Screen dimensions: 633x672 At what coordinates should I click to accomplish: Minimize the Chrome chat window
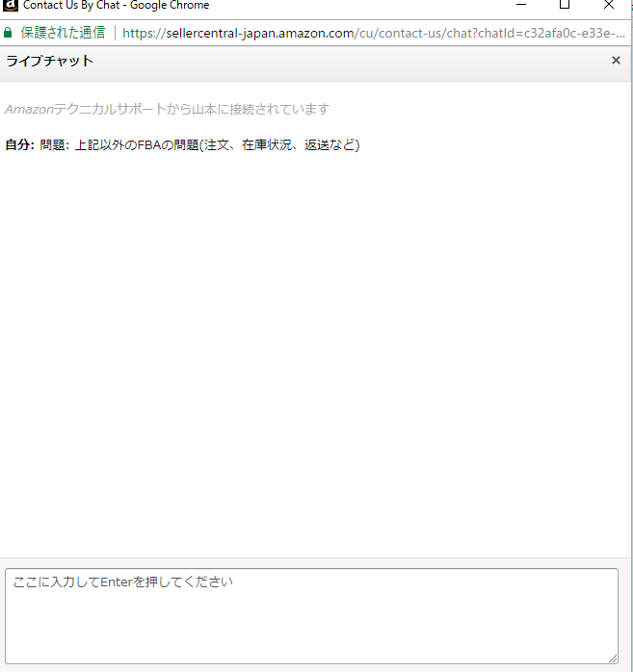tap(521, 5)
